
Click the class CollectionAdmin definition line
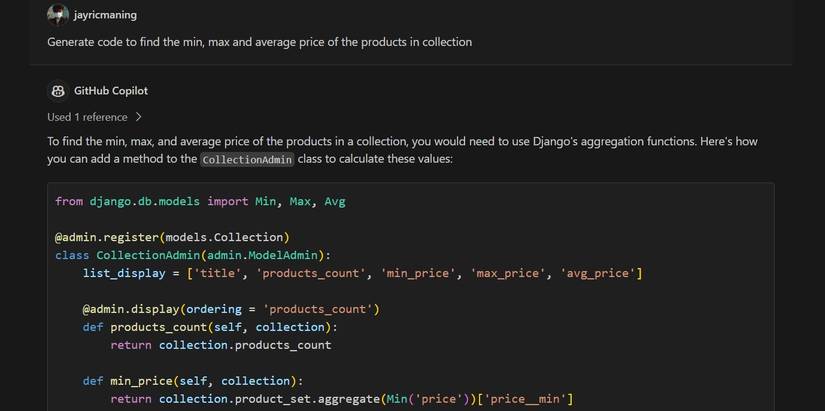click(x=192, y=255)
